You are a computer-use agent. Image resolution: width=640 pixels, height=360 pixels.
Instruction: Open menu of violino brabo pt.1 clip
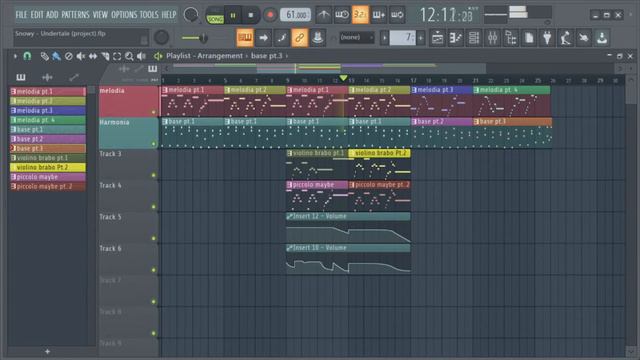click(x=289, y=153)
